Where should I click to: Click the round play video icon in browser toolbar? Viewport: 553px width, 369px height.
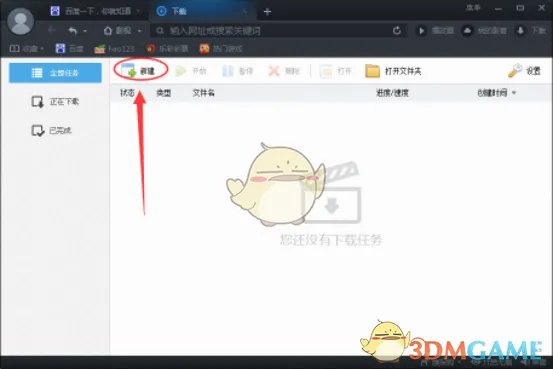tap(421, 31)
